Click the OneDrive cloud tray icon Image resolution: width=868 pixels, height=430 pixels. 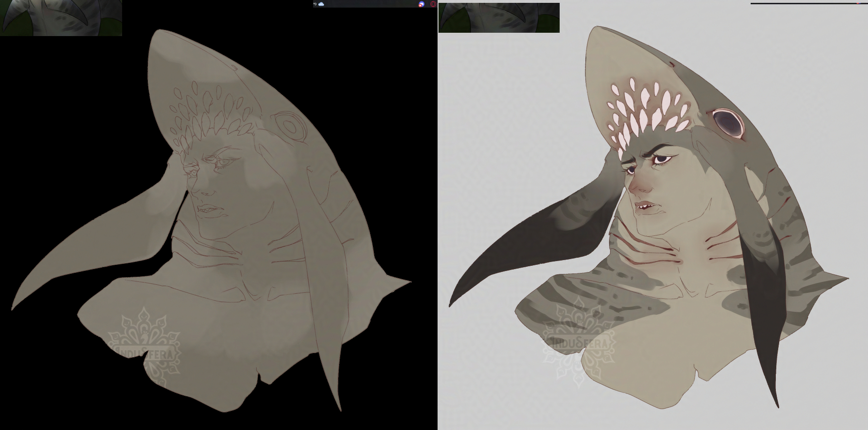[321, 4]
